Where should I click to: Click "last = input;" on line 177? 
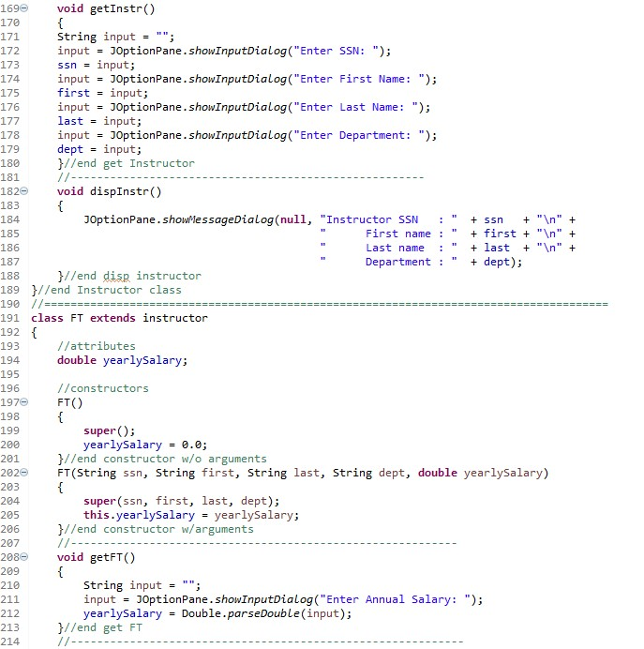coord(99,121)
